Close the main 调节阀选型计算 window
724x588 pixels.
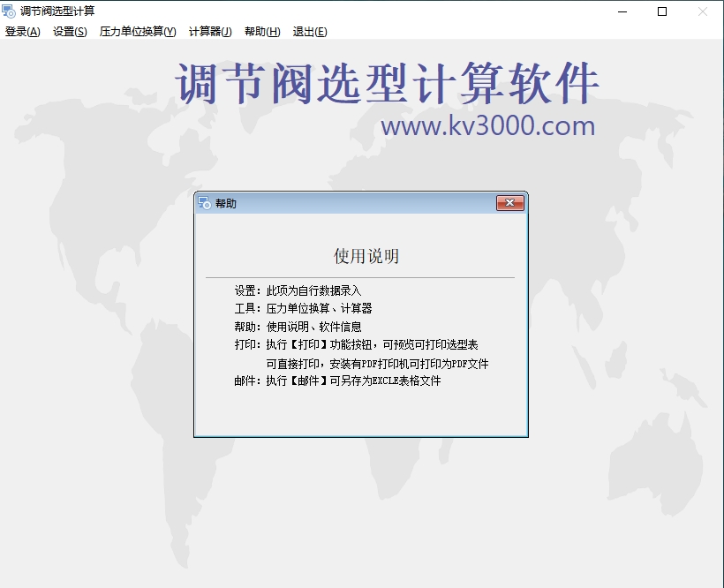(703, 11)
